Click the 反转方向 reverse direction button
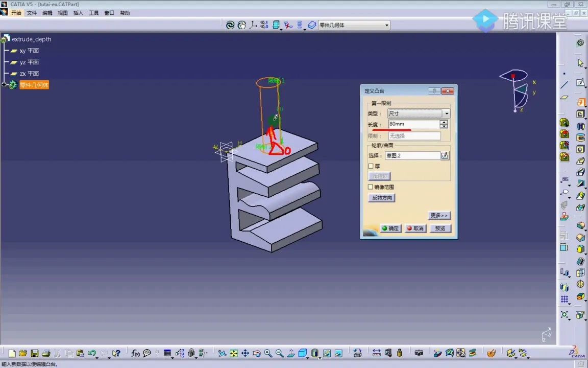The image size is (588, 368). pos(382,198)
